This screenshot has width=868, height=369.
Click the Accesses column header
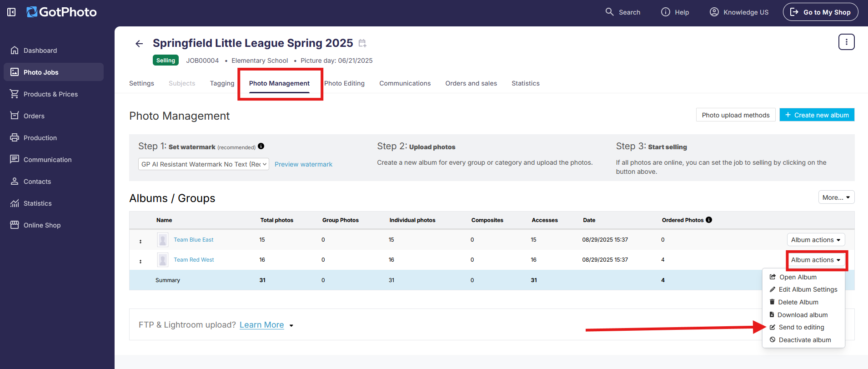[545, 220]
